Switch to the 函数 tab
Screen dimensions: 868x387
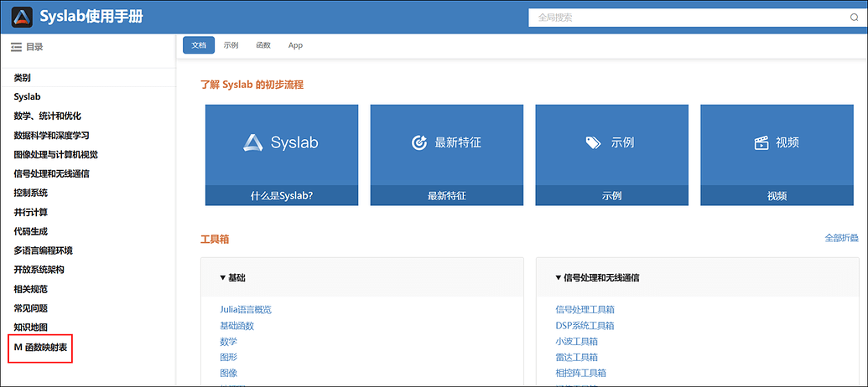(x=263, y=45)
